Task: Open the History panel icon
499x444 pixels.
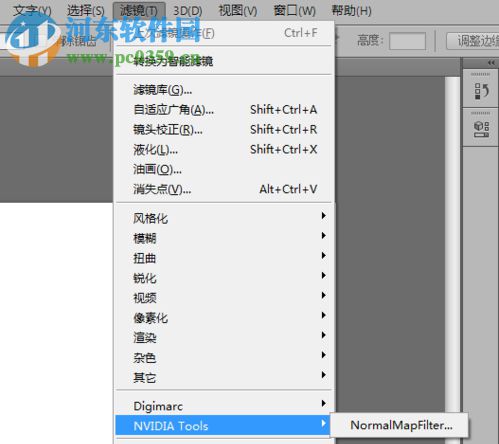Action: tap(481, 91)
